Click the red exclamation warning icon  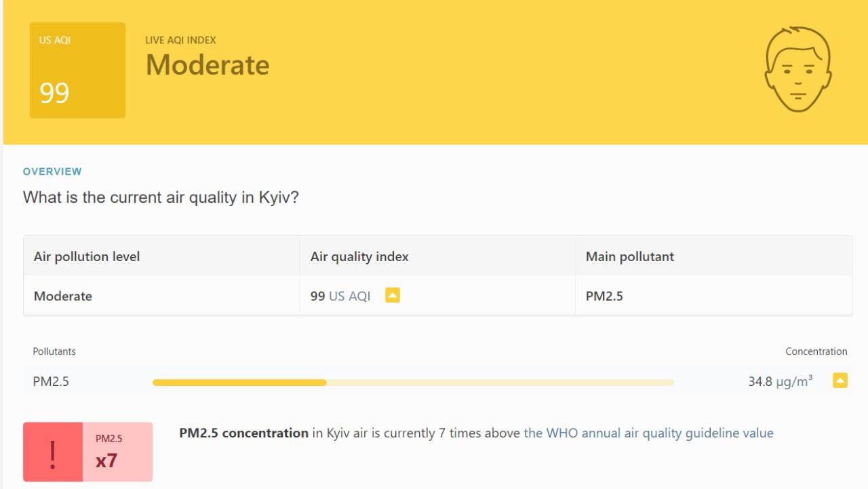53,452
